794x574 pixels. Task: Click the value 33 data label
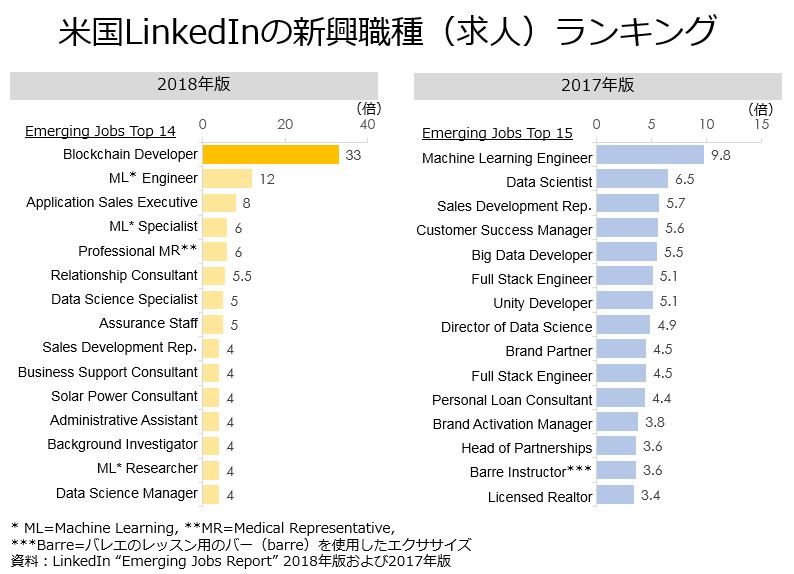coord(353,155)
